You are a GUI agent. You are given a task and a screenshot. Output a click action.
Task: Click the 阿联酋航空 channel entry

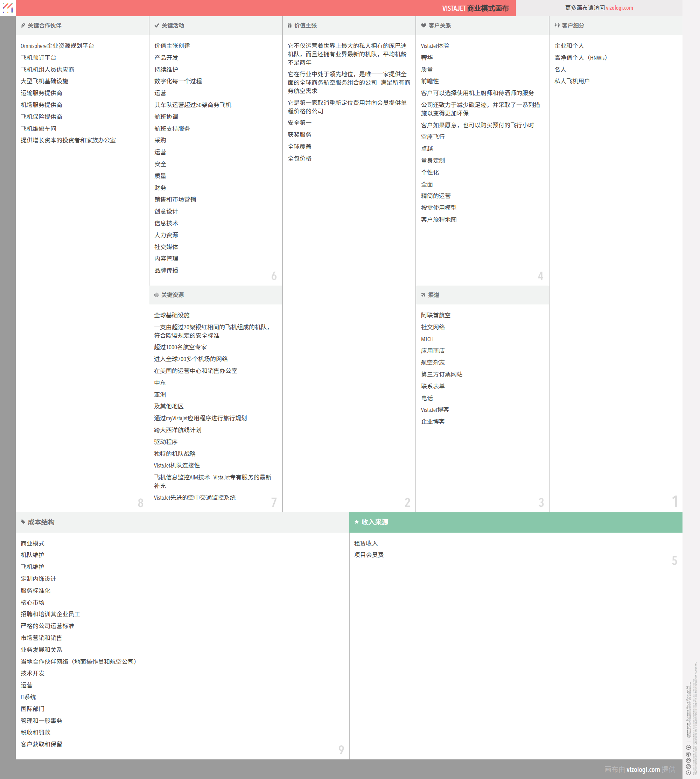[x=435, y=315]
